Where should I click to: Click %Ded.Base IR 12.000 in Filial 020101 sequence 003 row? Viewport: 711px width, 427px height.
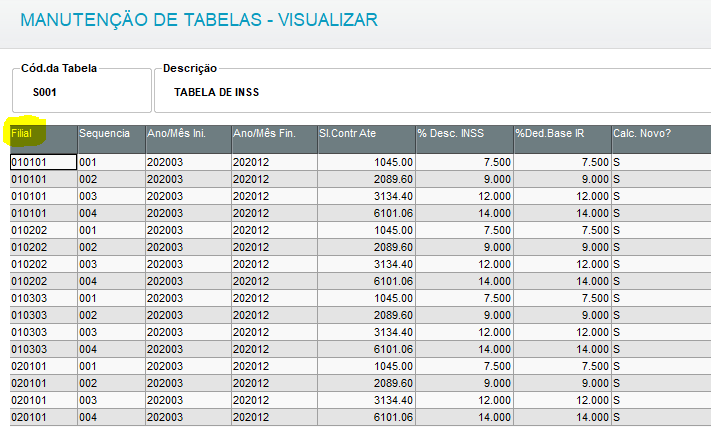click(x=563, y=400)
